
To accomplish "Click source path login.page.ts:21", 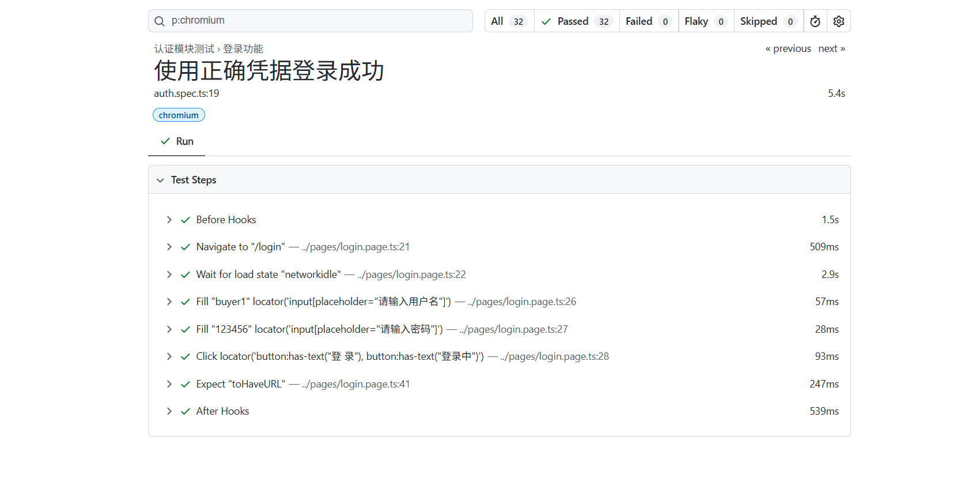I will coord(355,247).
